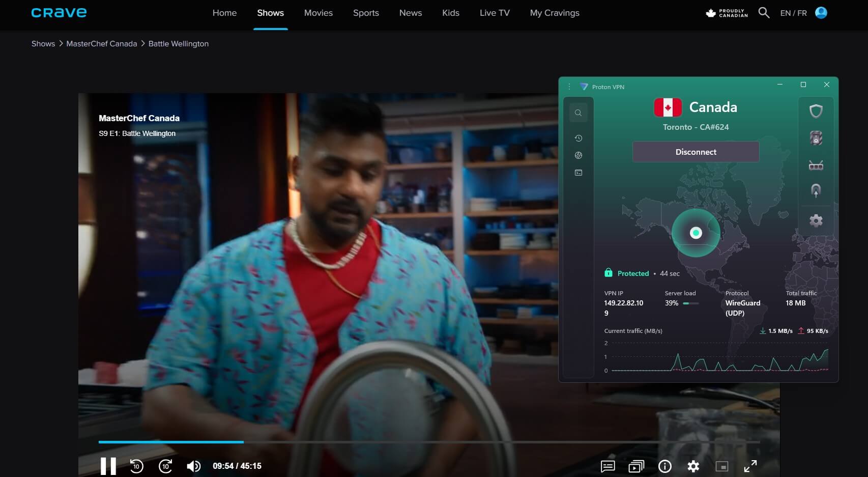Click Proudly Canadian badge

727,13
